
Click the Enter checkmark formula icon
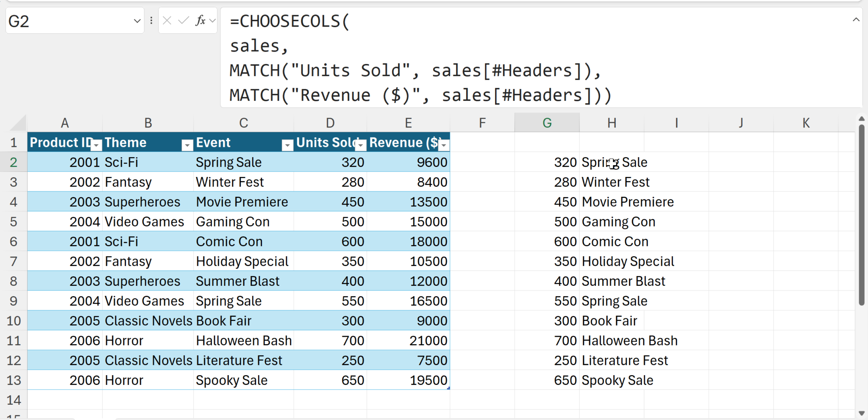(183, 20)
